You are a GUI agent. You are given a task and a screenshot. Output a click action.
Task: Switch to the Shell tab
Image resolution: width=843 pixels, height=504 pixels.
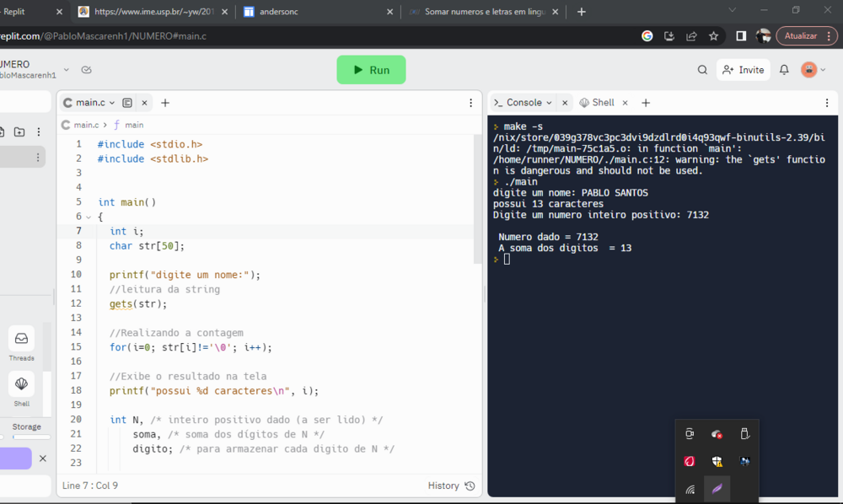tap(597, 103)
